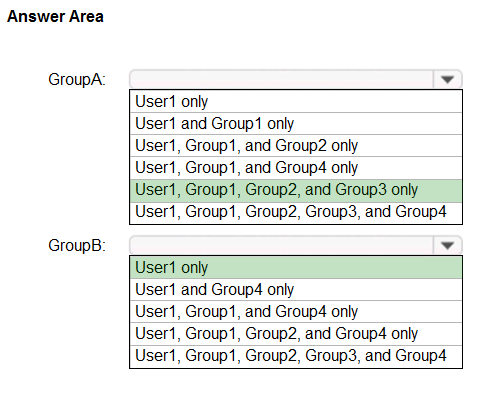This screenshot has width=500, height=401.
Task: Select GroupA 'User1, Group1, and Group4 only'
Action: [x=296, y=168]
